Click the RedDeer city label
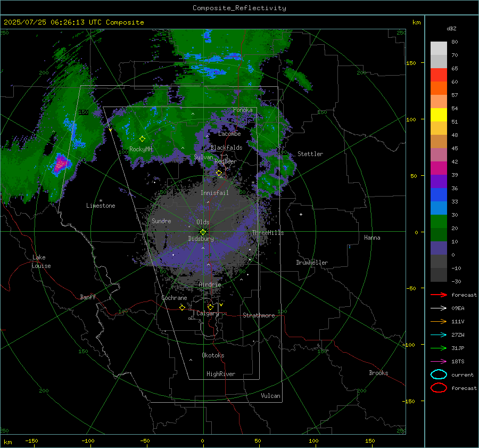Screen dimensions: 479x448 226,161
